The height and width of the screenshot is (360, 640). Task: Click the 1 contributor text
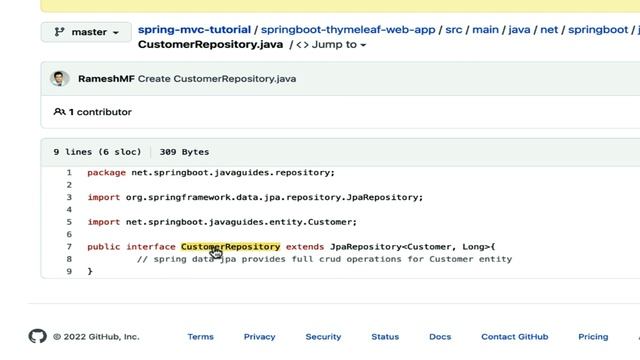click(x=100, y=112)
